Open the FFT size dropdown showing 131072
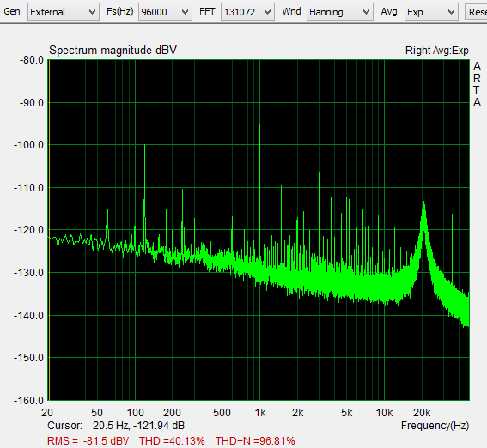 (x=247, y=12)
